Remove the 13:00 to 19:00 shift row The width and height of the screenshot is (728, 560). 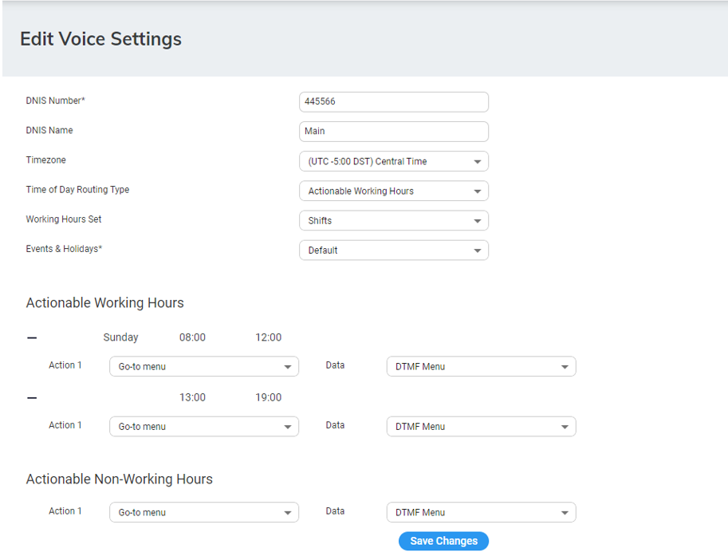[x=32, y=398]
